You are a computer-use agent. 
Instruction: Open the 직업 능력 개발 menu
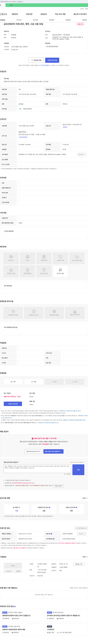pos(60,14)
